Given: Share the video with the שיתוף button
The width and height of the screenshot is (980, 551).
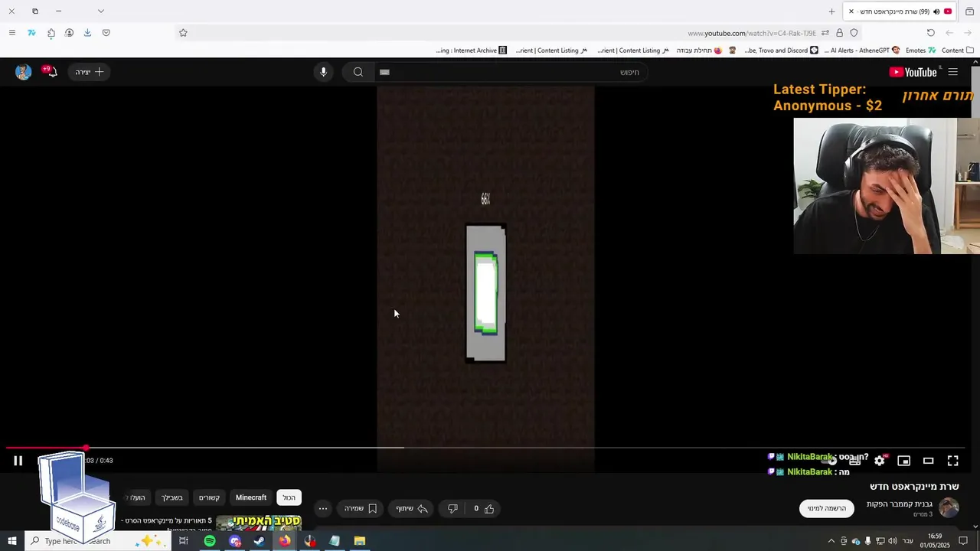Looking at the screenshot, I should point(412,508).
